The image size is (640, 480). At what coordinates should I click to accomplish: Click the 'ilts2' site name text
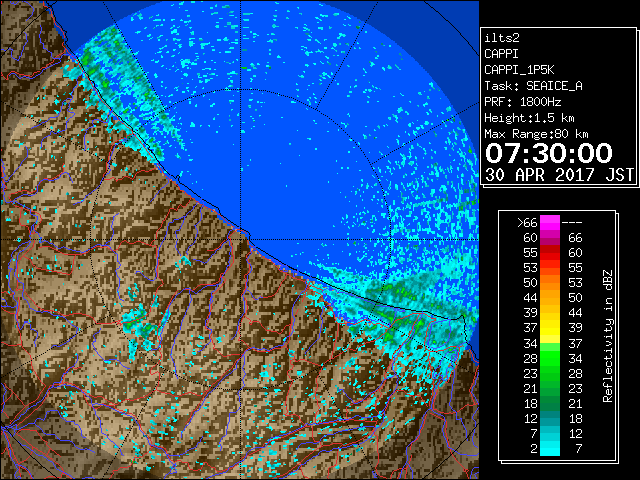pos(502,38)
